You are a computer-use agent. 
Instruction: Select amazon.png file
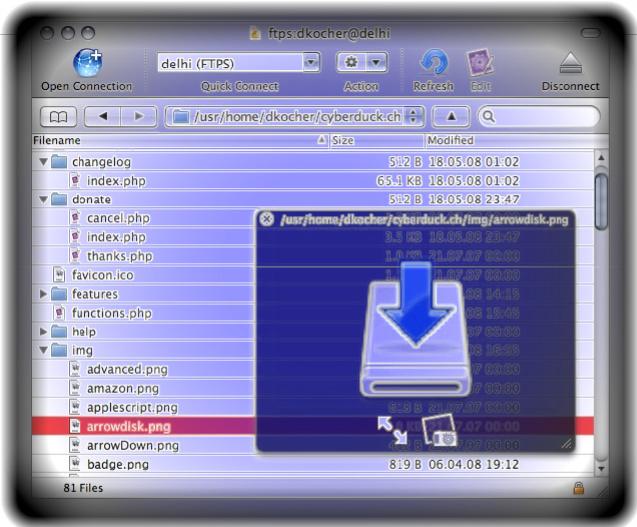click(x=123, y=388)
